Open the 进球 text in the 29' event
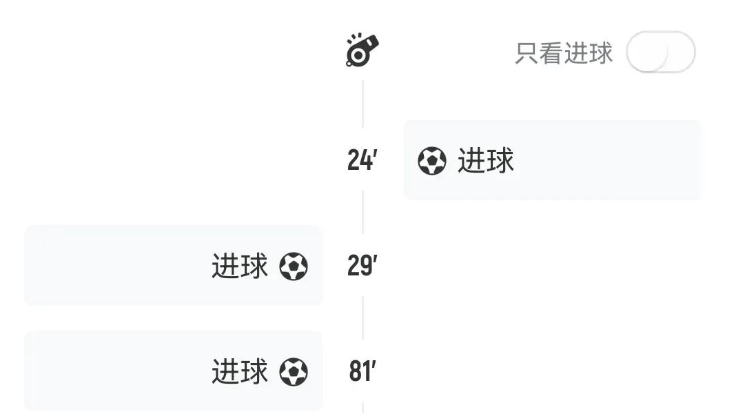This screenshot has height=413, width=733. [240, 266]
